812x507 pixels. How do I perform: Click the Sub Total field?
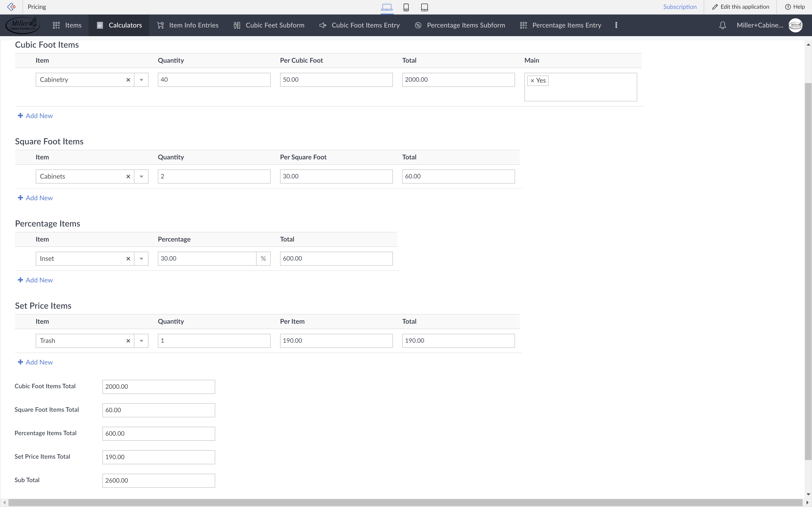(158, 480)
